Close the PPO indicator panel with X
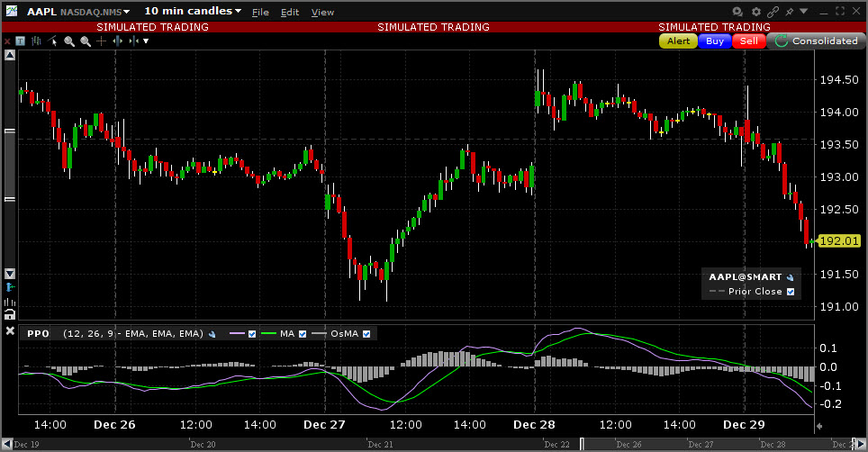The width and height of the screenshot is (868, 452). tap(9, 330)
